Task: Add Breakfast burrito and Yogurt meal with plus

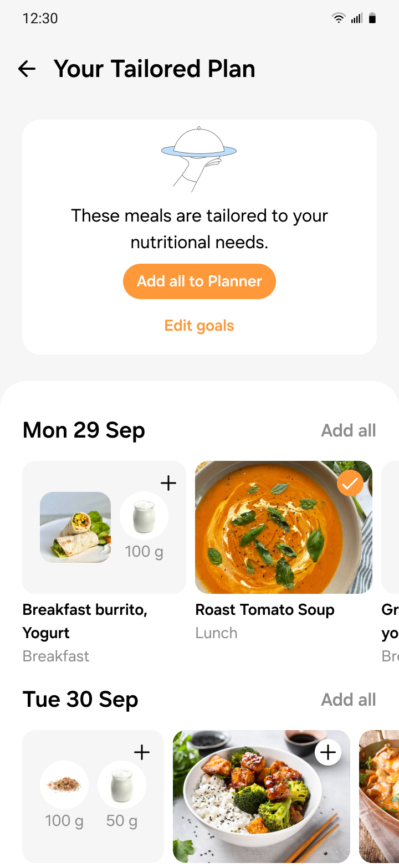Action: coord(168,483)
